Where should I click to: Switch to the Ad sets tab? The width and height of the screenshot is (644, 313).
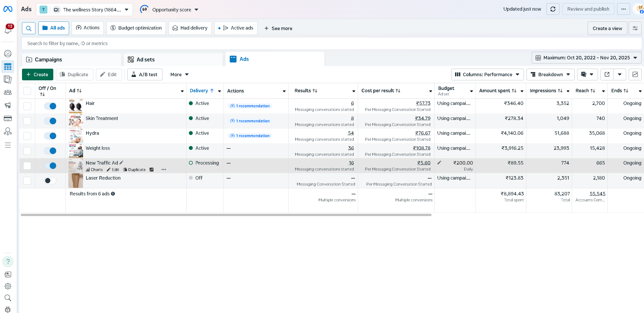click(x=145, y=60)
